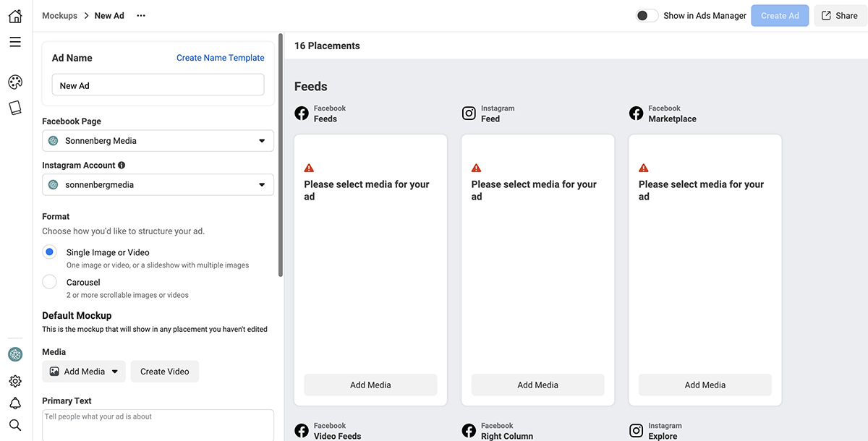Expand the Facebook Page dropdown

point(158,141)
